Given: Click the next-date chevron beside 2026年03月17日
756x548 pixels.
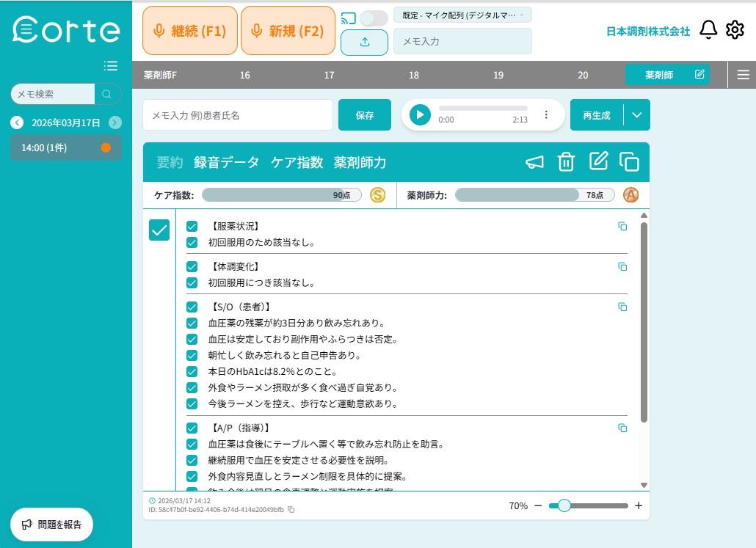Looking at the screenshot, I should 115,123.
